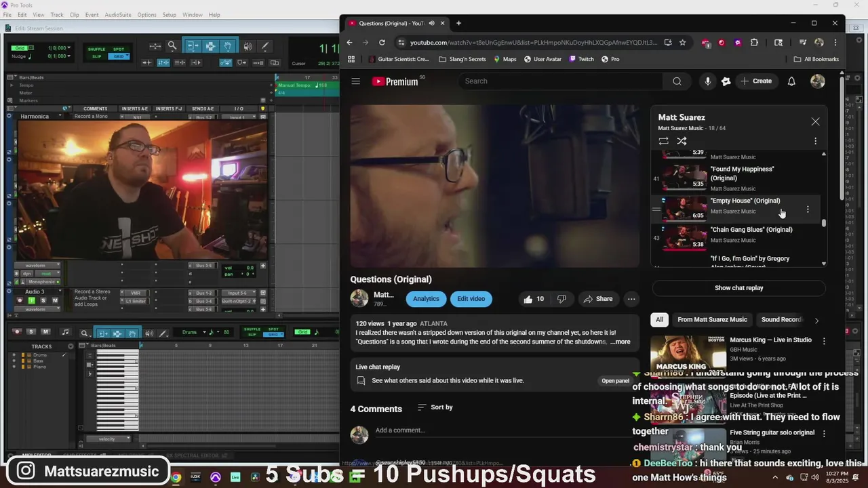Click the notation view music note icon
The image size is (868, 488).
[x=65, y=332]
